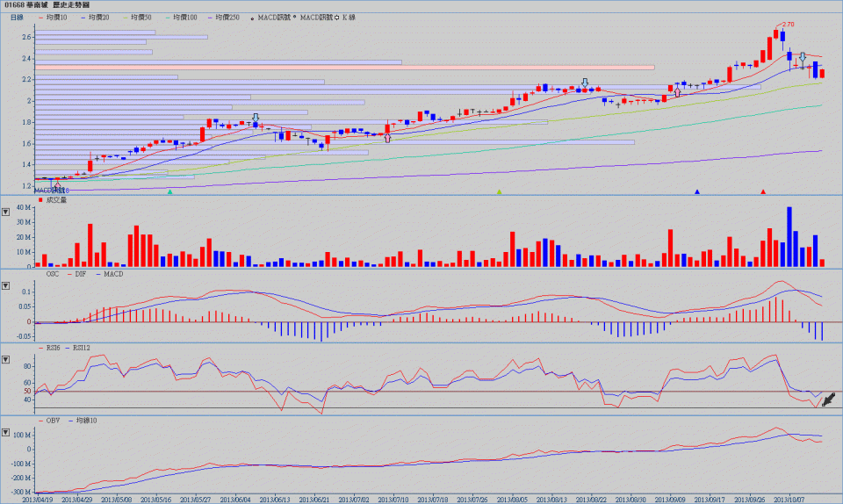Open the RSI panel dropdown arrow
Image resolution: width=843 pixels, height=504 pixels.
click(6, 360)
